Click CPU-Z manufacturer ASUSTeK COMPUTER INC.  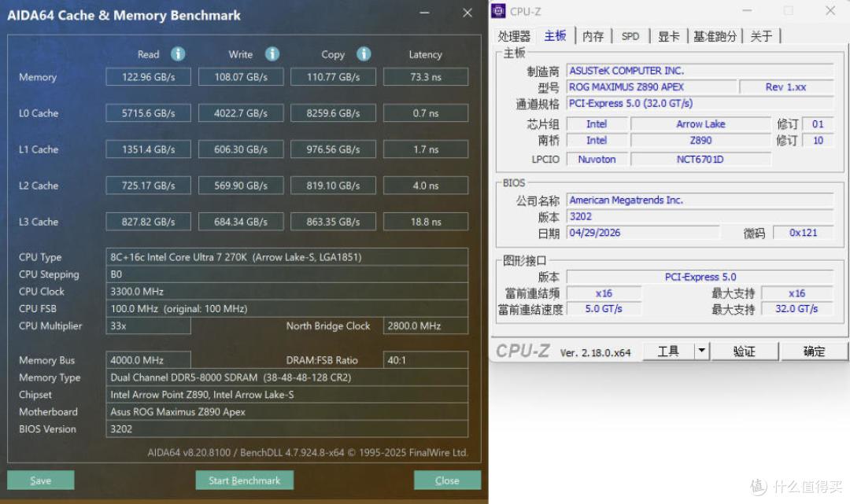coord(700,71)
